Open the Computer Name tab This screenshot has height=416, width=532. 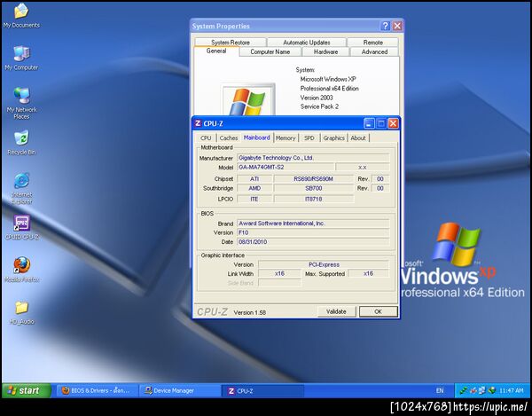pos(270,52)
